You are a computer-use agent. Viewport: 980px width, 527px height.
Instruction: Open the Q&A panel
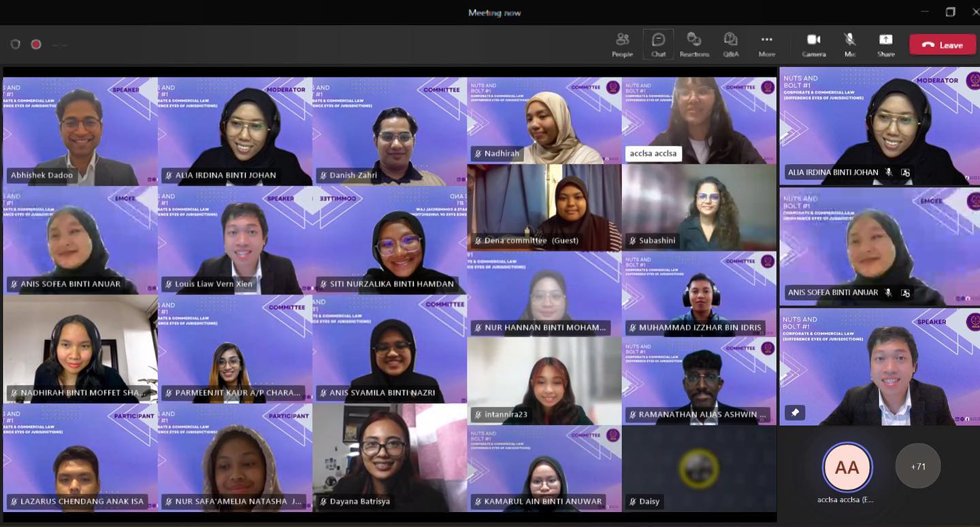(x=730, y=44)
